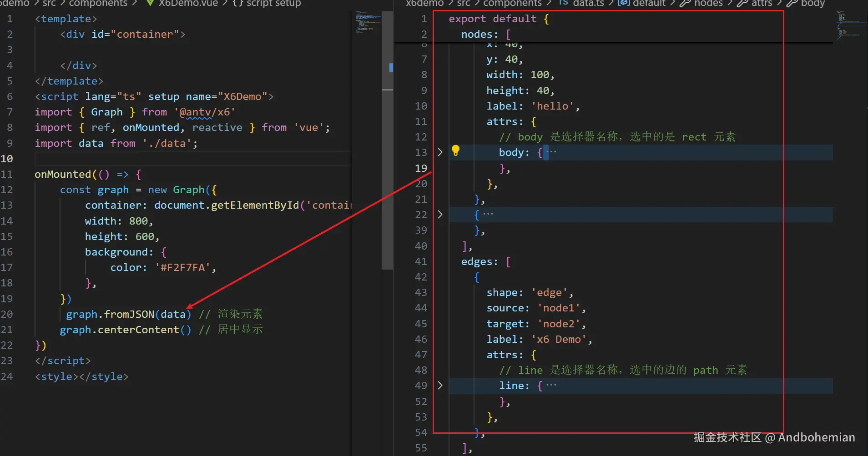Click 'edges: [' in data.ts
The height and width of the screenshot is (456, 868).
486,261
